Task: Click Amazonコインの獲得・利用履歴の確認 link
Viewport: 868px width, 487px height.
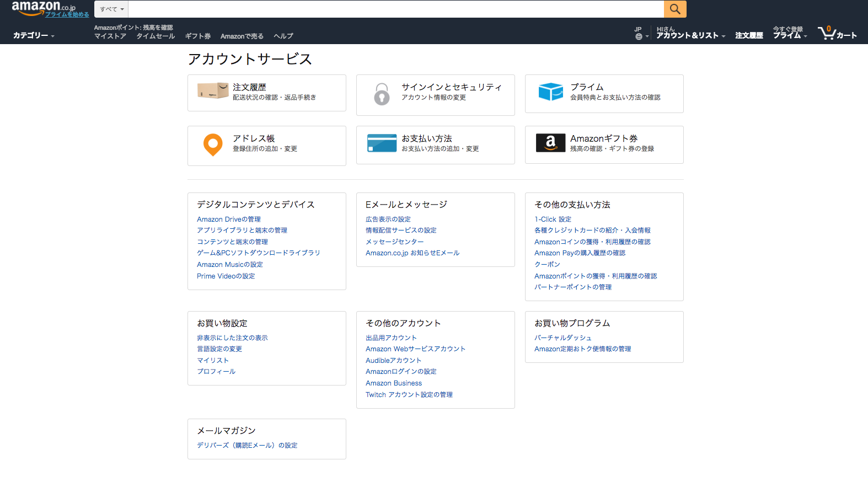Action: (x=592, y=242)
